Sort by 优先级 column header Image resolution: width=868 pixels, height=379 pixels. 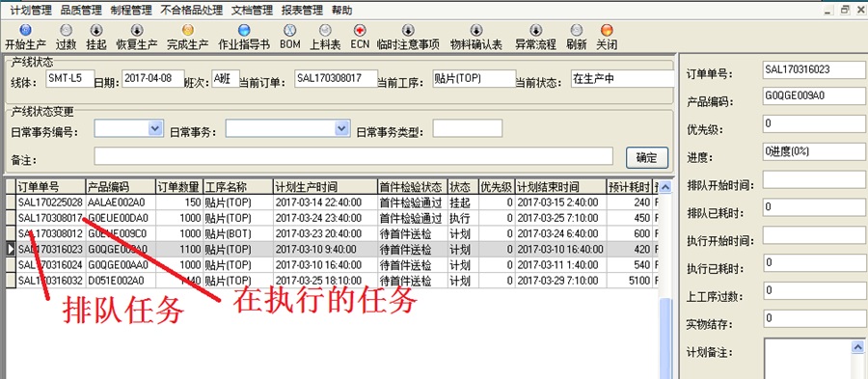(x=497, y=186)
